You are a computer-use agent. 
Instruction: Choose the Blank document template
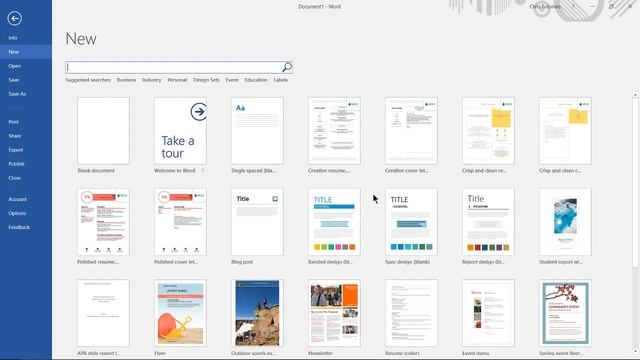point(103,131)
